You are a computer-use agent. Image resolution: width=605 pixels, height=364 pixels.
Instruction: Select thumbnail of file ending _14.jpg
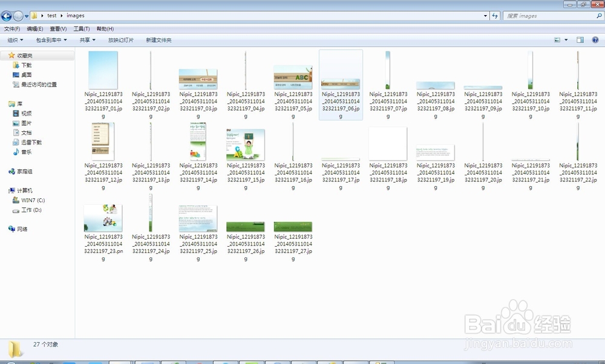(198, 141)
